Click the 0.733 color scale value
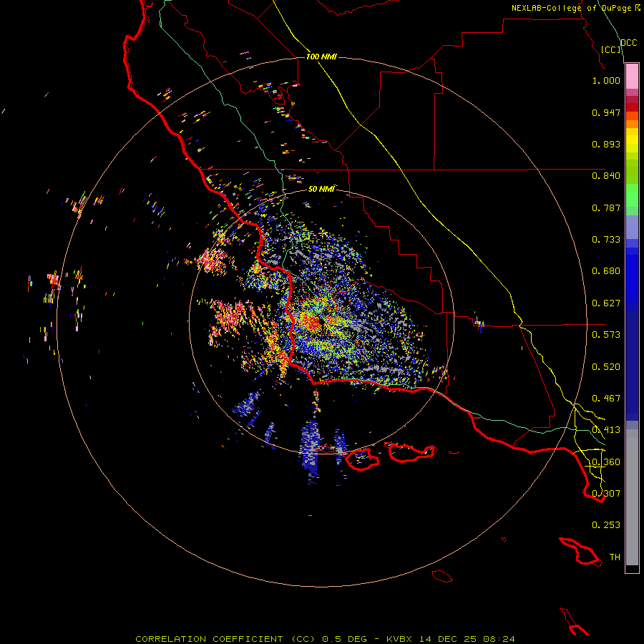Screen dimensions: 644x644 606,240
